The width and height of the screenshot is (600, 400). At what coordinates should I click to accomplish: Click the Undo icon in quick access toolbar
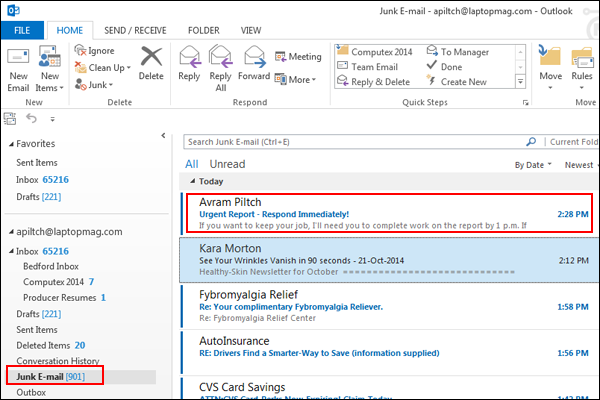pyautogui.click(x=31, y=119)
